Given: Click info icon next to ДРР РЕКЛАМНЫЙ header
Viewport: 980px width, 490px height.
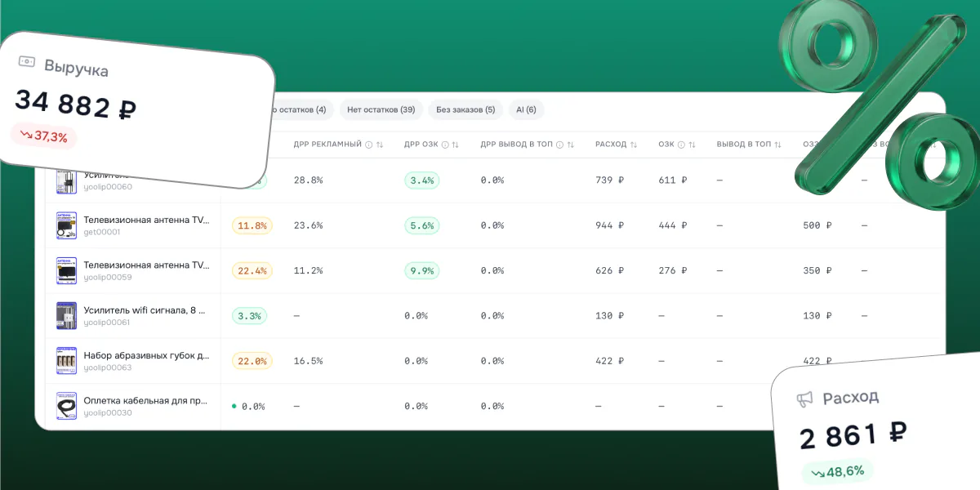Looking at the screenshot, I should [369, 145].
